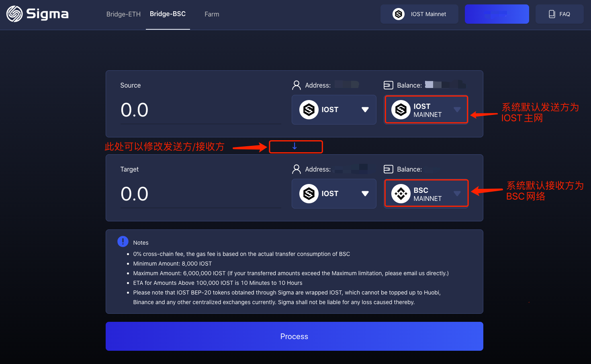Image resolution: width=591 pixels, height=364 pixels.
Task: Open the Target IOST token dropdown
Action: [334, 194]
